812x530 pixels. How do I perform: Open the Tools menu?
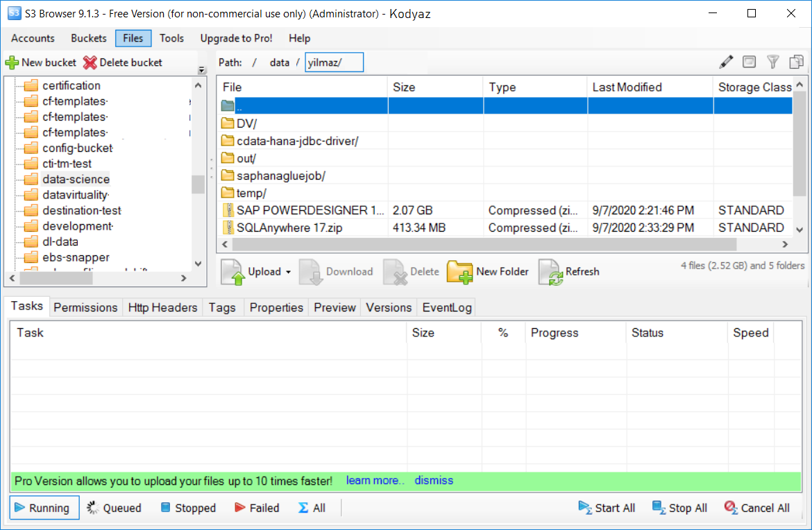pos(171,38)
